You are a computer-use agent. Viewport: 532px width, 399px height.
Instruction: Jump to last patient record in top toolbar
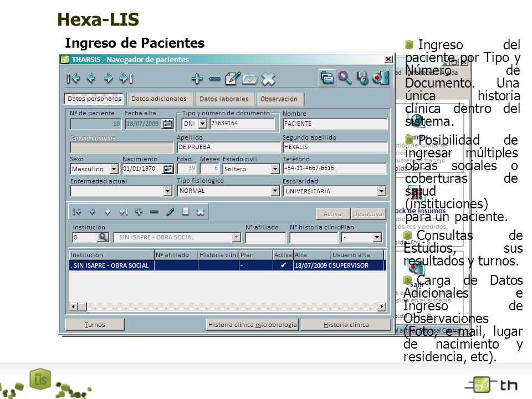126,78
